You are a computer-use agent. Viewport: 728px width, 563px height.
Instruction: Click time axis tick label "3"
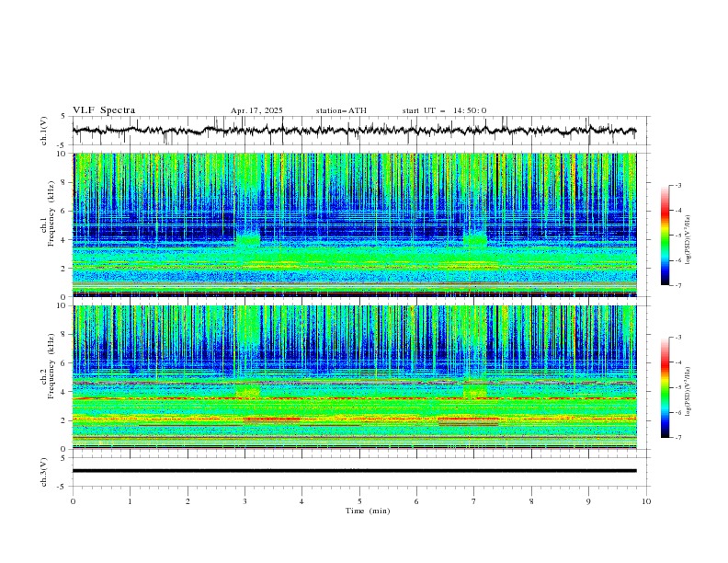pyautogui.click(x=245, y=501)
